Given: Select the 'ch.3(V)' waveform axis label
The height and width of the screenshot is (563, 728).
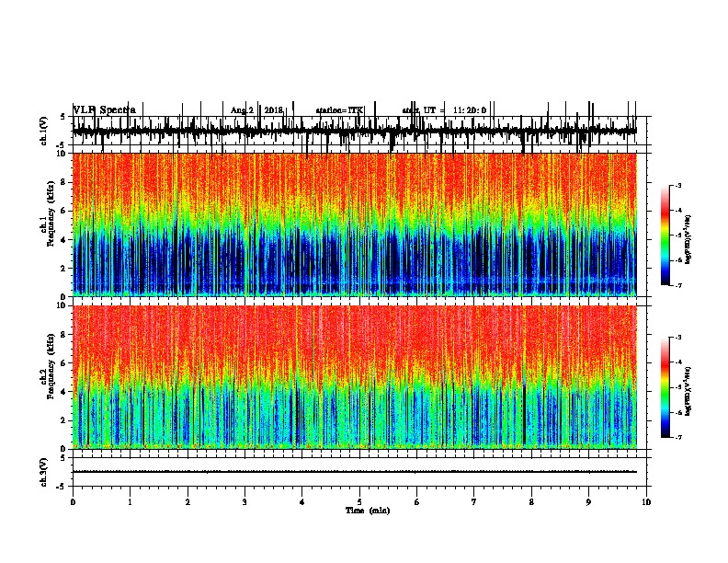Looking at the screenshot, I should 44,472.
